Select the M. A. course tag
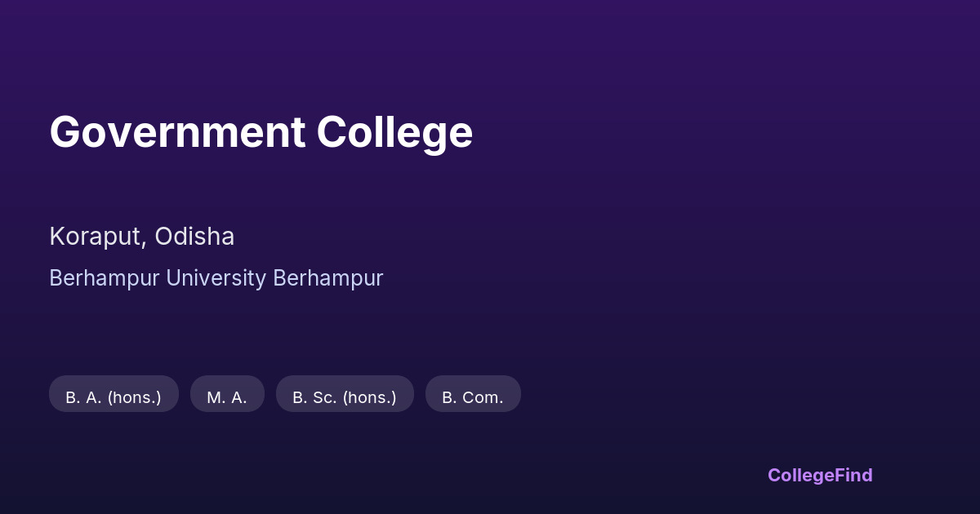The height and width of the screenshot is (514, 980). (227, 397)
